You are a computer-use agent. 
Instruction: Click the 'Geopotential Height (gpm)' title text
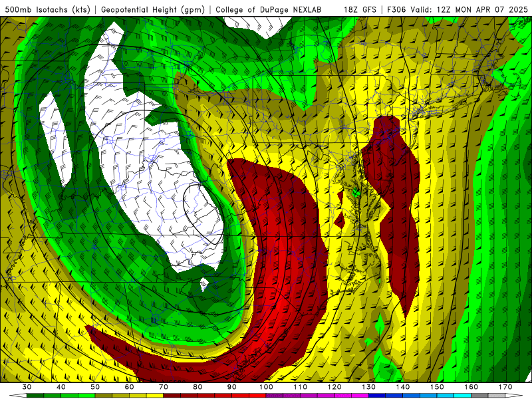(x=153, y=10)
